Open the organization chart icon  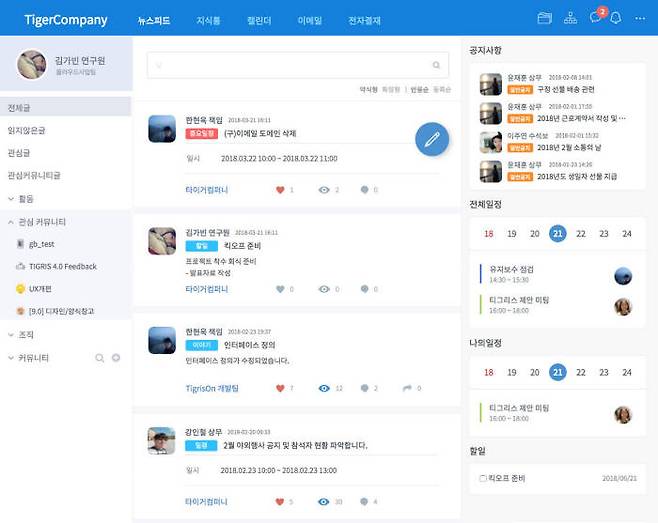570,18
